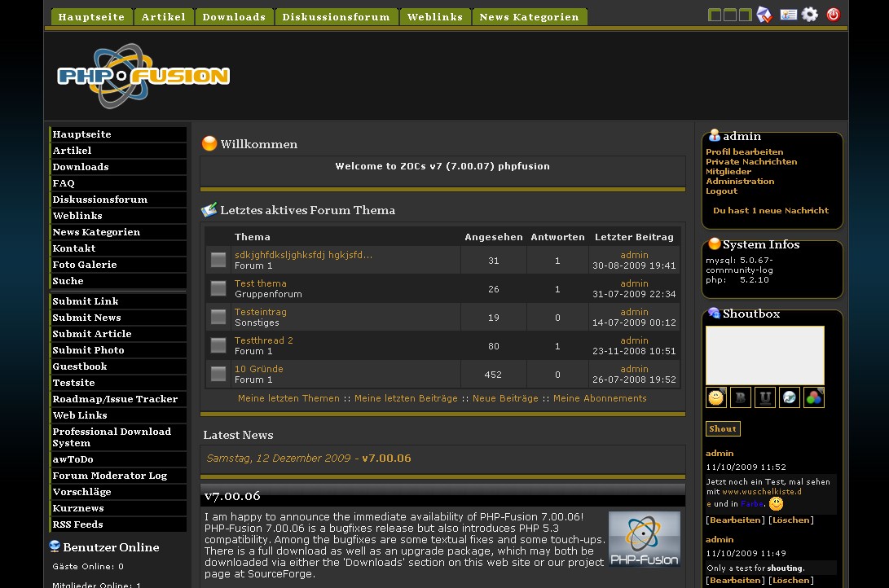Open Kontakt in the left sidebar

point(118,248)
